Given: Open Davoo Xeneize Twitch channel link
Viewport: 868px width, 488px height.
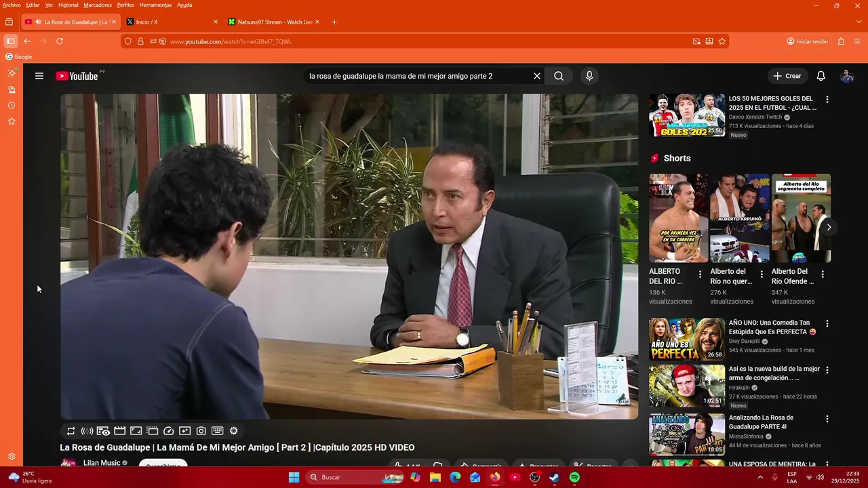Looking at the screenshot, I should (x=755, y=117).
